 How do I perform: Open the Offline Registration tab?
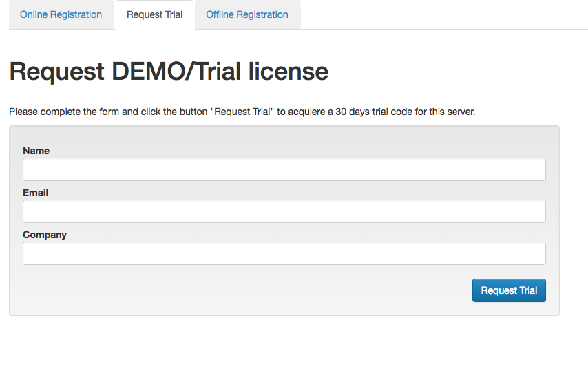pyautogui.click(x=247, y=14)
